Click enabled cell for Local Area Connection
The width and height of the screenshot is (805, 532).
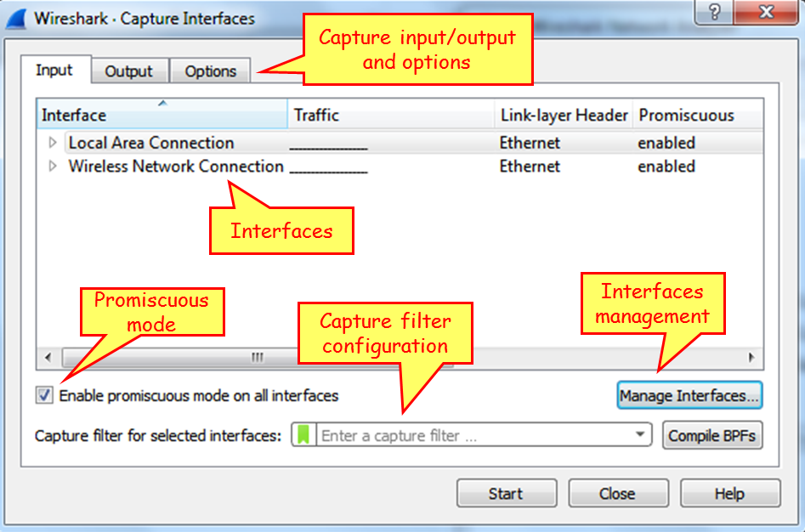[x=666, y=143]
